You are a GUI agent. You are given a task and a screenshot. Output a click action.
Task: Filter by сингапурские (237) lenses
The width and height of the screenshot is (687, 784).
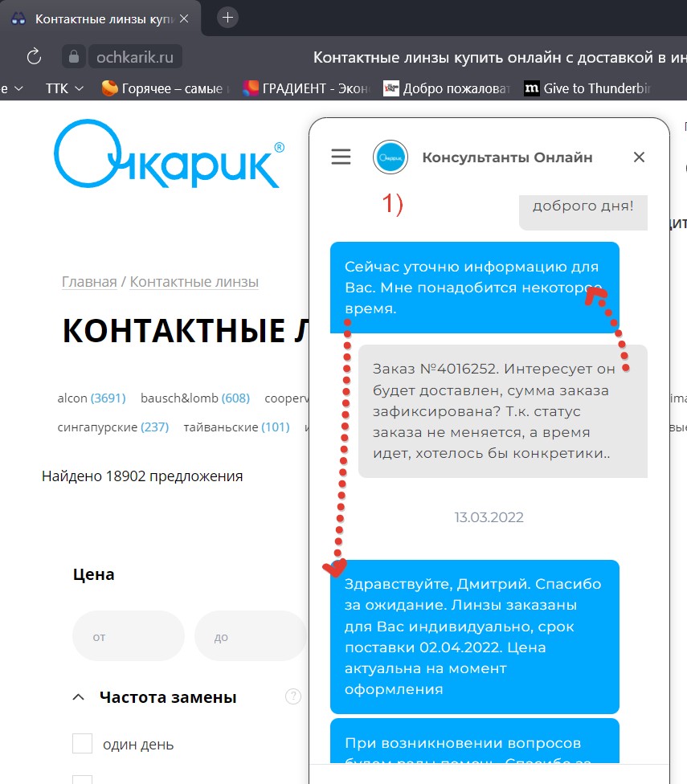tap(113, 427)
